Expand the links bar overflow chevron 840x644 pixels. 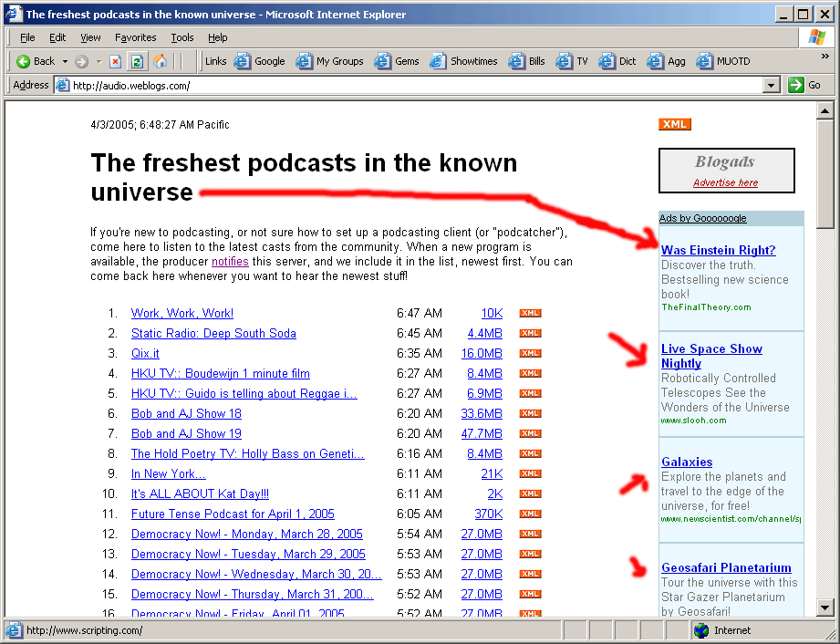824,56
